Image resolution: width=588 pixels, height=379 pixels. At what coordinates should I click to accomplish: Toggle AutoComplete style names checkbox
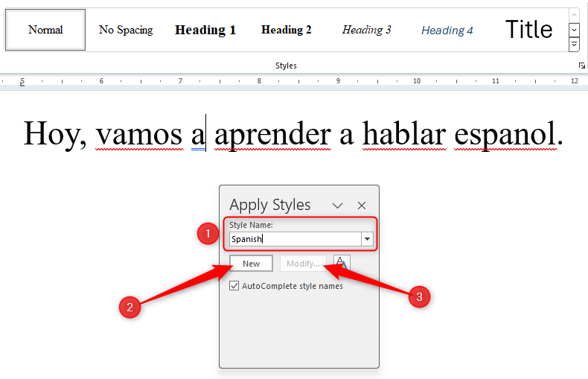point(234,286)
